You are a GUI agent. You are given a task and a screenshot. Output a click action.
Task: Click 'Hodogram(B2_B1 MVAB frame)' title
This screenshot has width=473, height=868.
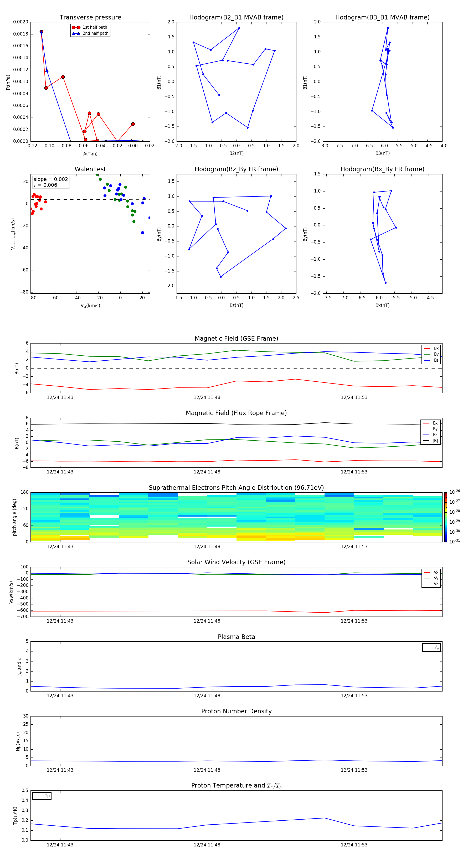pos(236,17)
